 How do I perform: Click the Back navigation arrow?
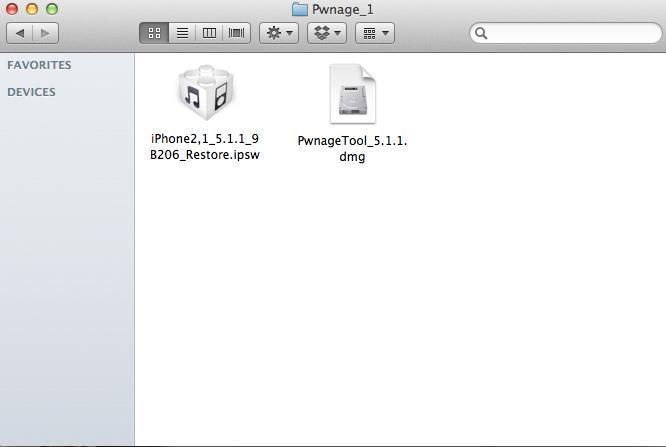coord(20,33)
